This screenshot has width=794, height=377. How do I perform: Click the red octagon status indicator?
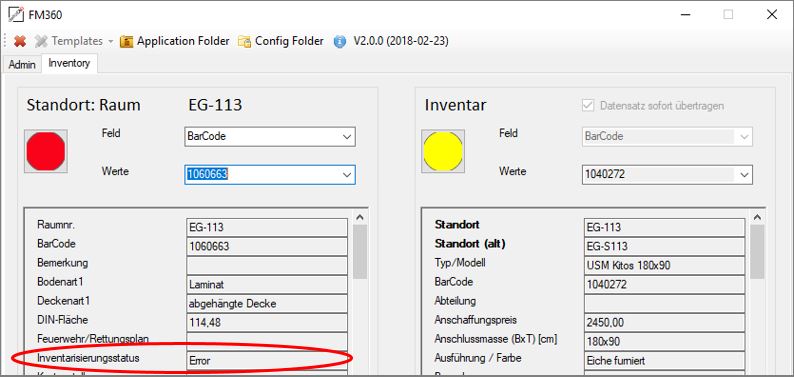pos(46,151)
